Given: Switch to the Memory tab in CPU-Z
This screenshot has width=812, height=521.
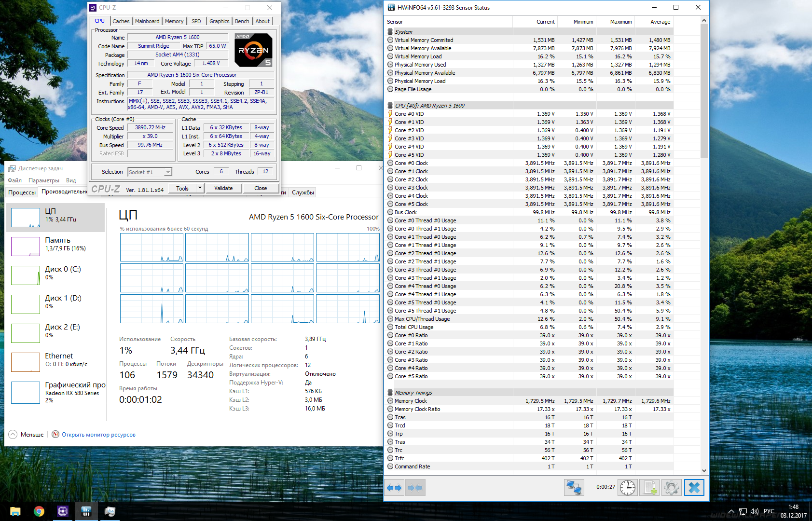Looking at the screenshot, I should pos(174,21).
